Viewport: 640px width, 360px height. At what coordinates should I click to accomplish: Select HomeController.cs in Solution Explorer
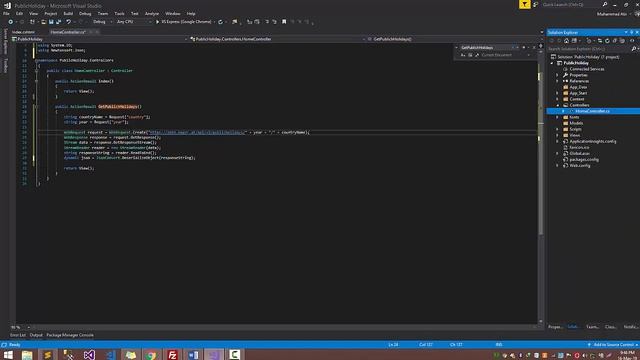pyautogui.click(x=592, y=111)
